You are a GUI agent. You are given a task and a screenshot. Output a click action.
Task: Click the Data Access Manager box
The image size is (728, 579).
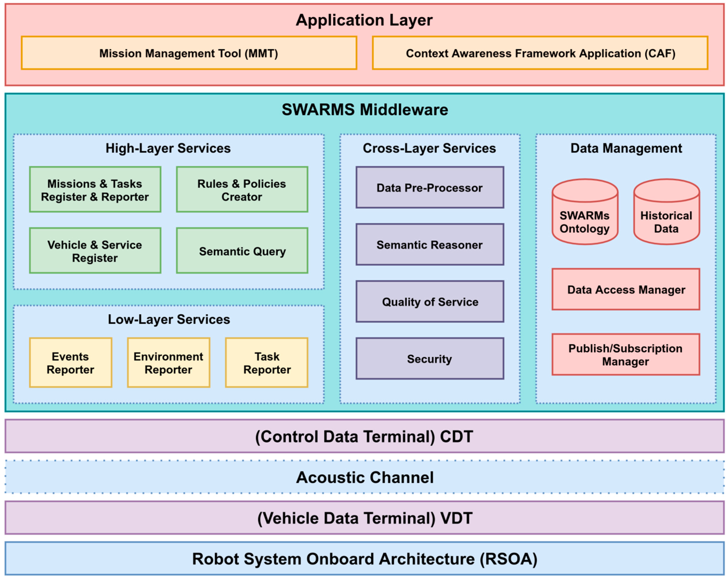626,289
